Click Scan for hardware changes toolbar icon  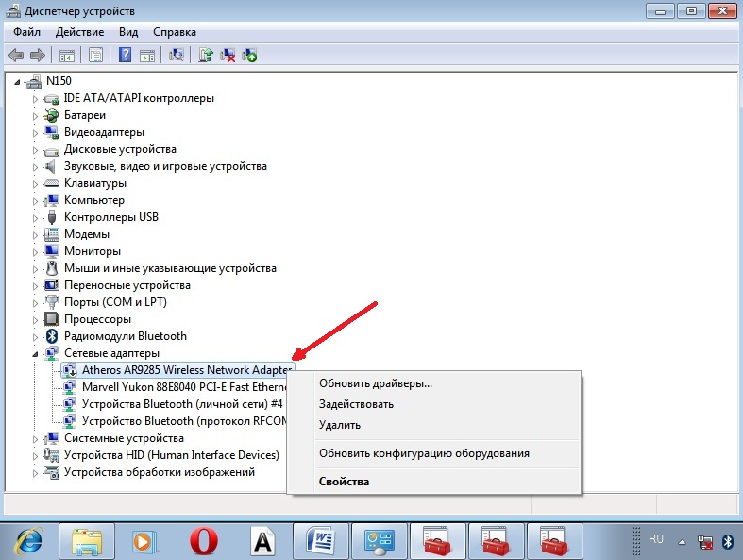tap(176, 55)
